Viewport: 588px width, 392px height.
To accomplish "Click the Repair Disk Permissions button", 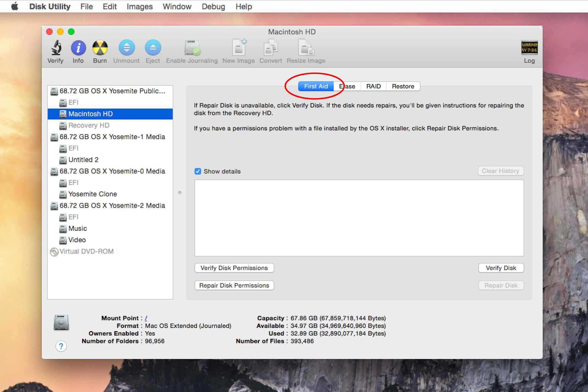I will (235, 285).
